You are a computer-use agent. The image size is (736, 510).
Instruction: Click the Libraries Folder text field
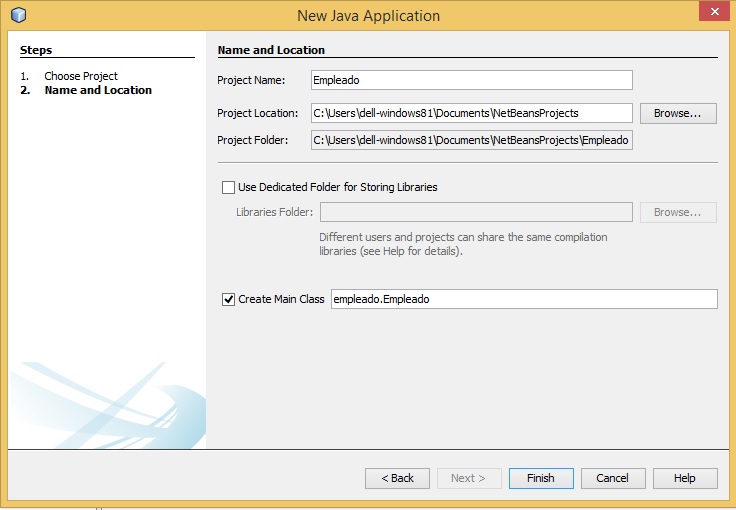475,212
